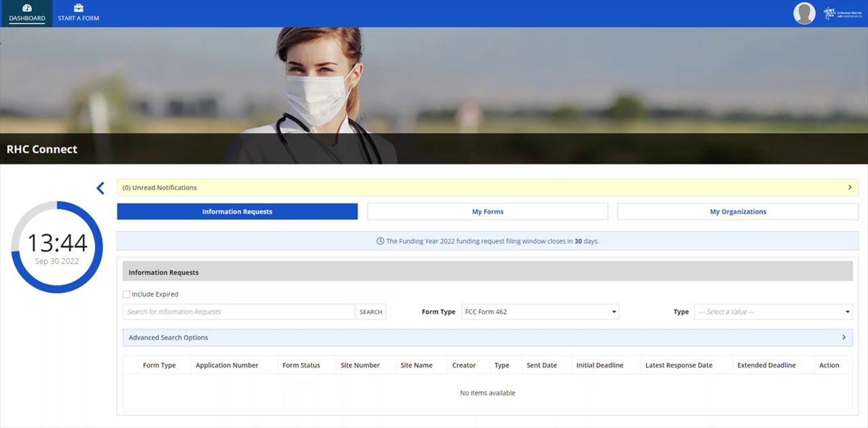Screen dimensions: 868x428
Task: Click the user profile avatar
Action: click(804, 14)
